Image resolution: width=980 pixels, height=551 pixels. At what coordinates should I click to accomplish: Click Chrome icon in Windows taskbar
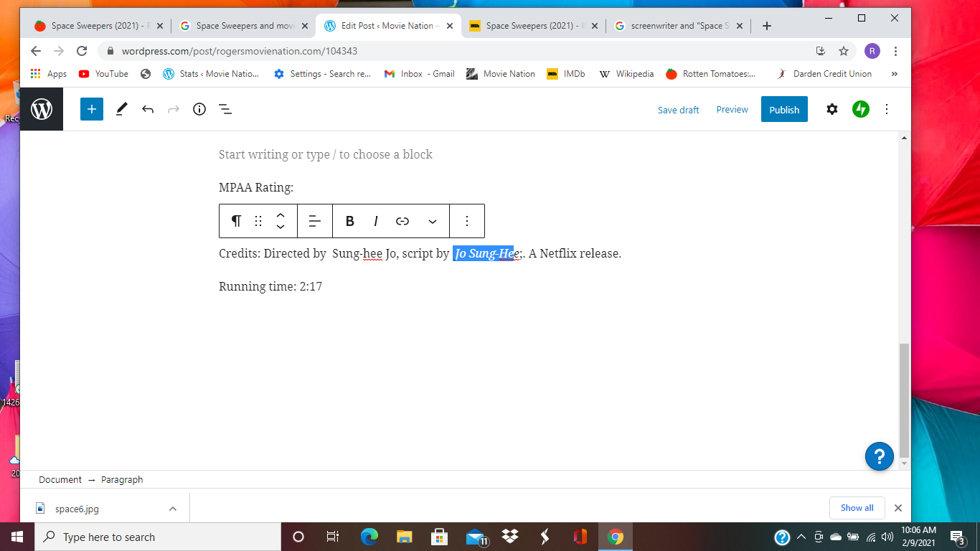615,537
